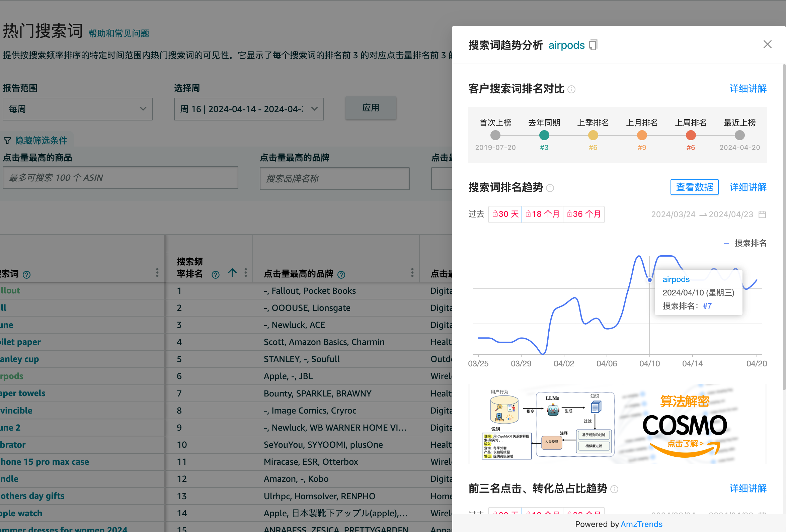The image size is (786, 532).
Task: Click the 'iphone 15 pro max case' search term
Action: [44, 462]
